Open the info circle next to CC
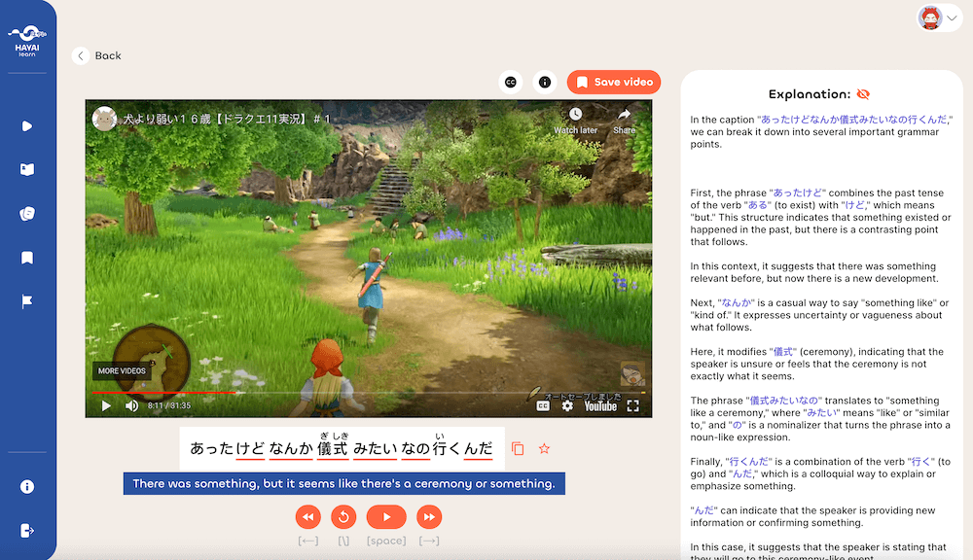Viewport: 973px width, 560px height. 545,82
